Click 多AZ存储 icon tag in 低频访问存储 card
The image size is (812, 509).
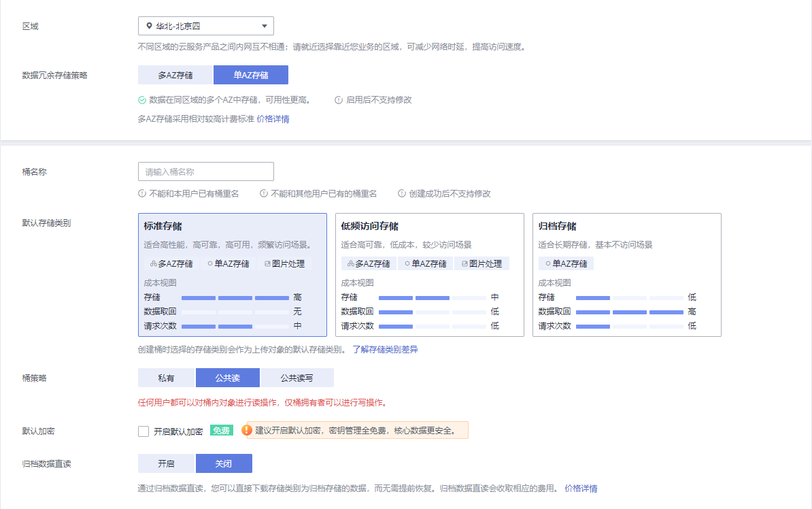click(x=351, y=264)
